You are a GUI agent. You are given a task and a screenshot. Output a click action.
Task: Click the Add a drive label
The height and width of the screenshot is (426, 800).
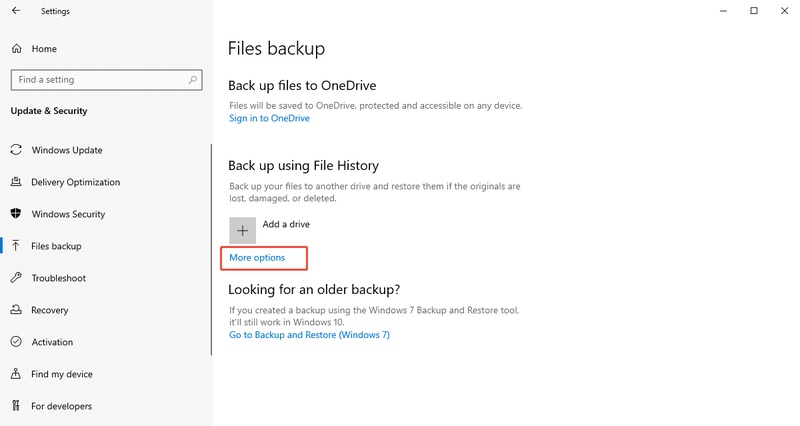point(286,224)
